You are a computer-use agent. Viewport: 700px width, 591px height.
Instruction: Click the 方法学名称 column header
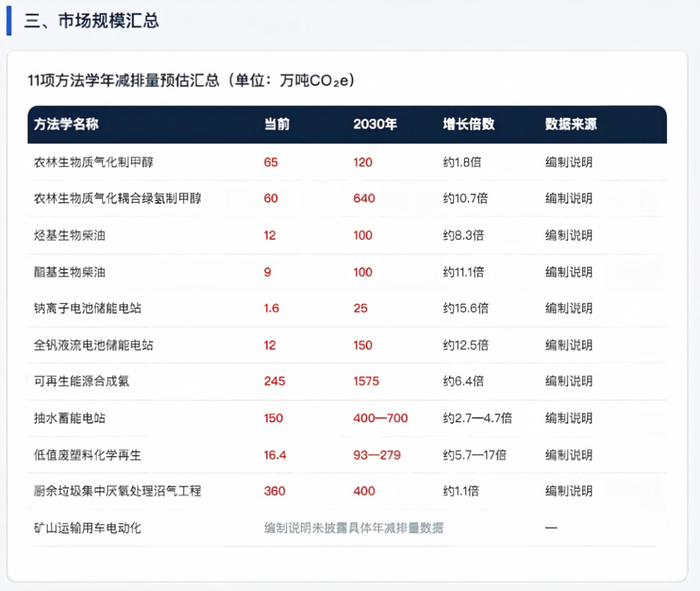click(x=66, y=124)
